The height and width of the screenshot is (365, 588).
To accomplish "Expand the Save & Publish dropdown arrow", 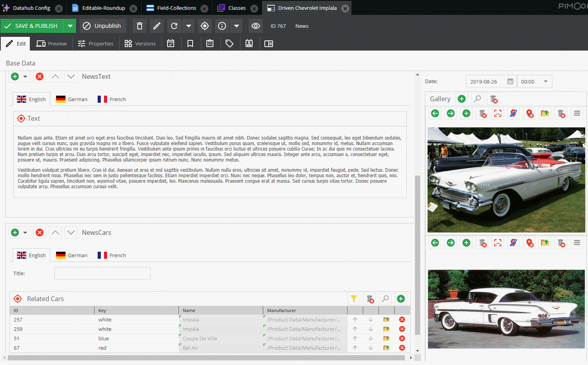I will coord(70,26).
